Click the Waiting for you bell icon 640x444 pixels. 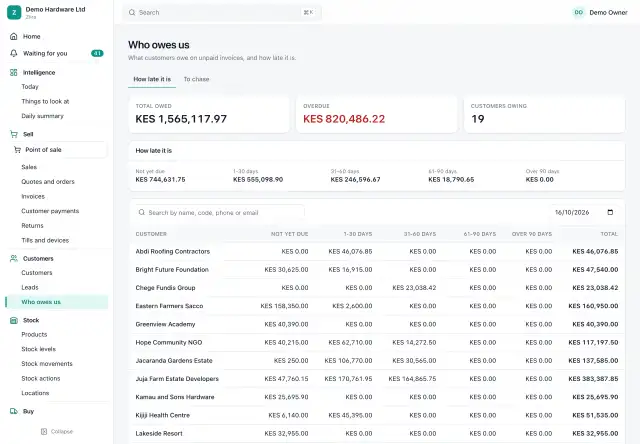(13, 53)
